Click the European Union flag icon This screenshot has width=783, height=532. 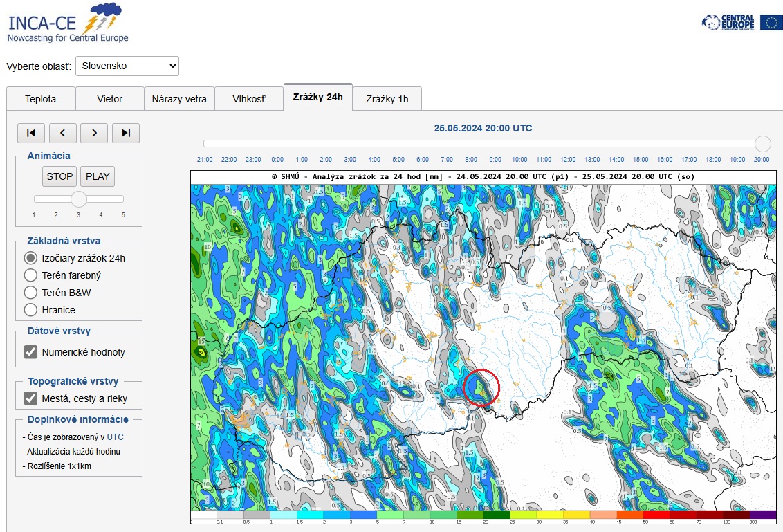771,22
